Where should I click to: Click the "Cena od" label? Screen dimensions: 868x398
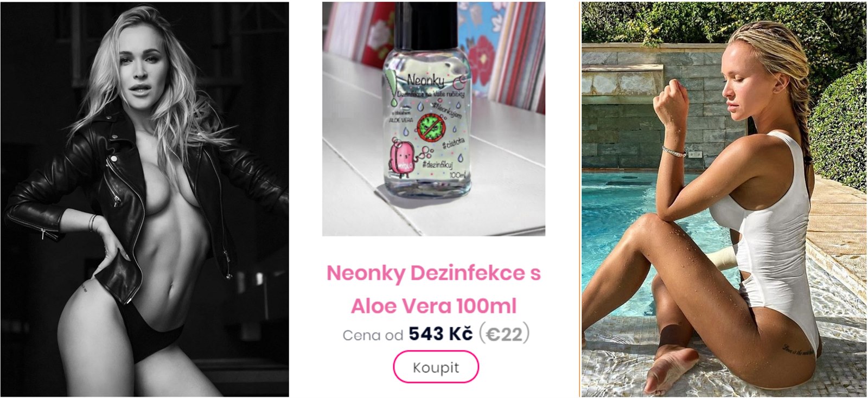(373, 336)
